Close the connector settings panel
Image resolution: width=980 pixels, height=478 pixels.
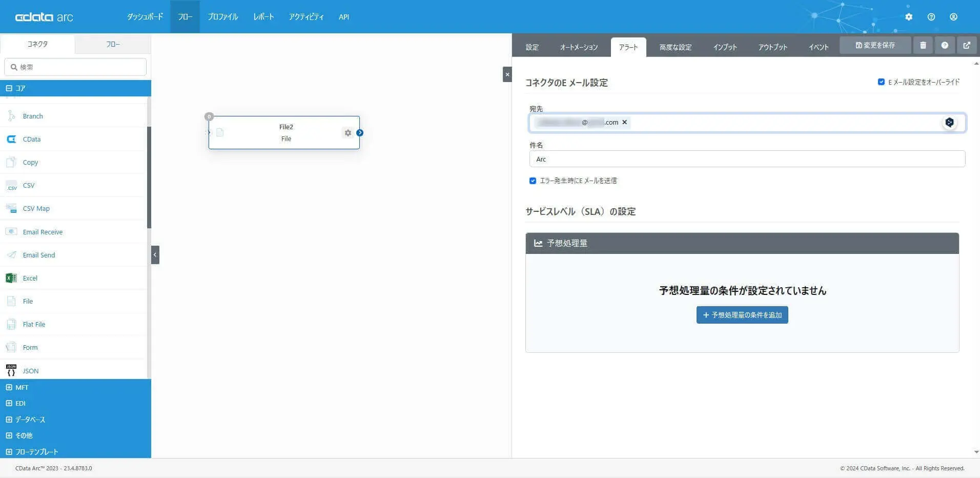[507, 74]
